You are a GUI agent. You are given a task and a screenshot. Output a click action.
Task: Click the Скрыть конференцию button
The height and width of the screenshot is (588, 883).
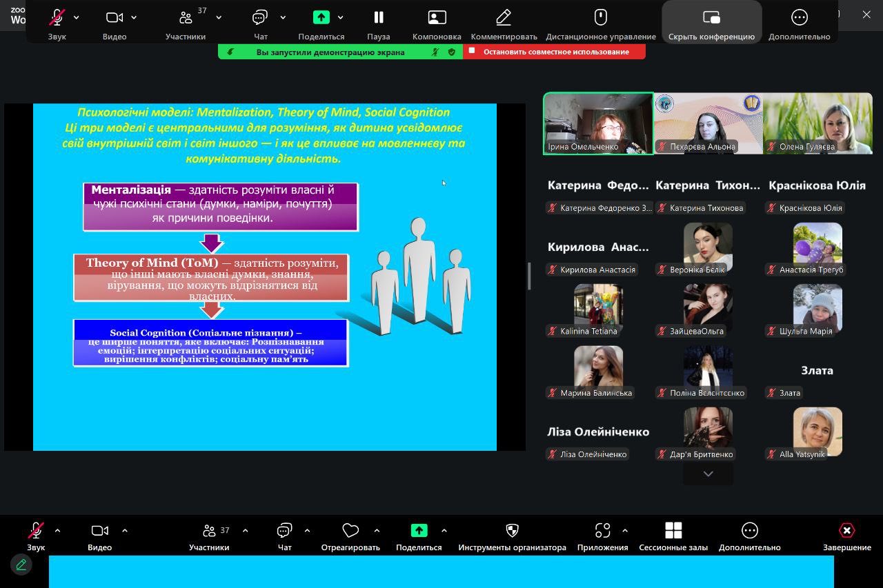711,21
